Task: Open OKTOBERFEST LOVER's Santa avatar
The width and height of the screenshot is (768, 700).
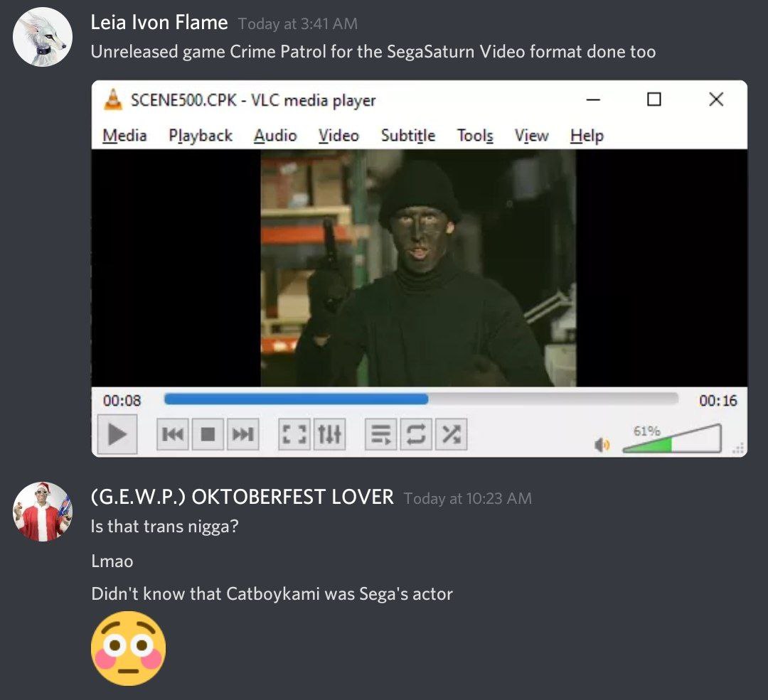Action: coord(43,512)
